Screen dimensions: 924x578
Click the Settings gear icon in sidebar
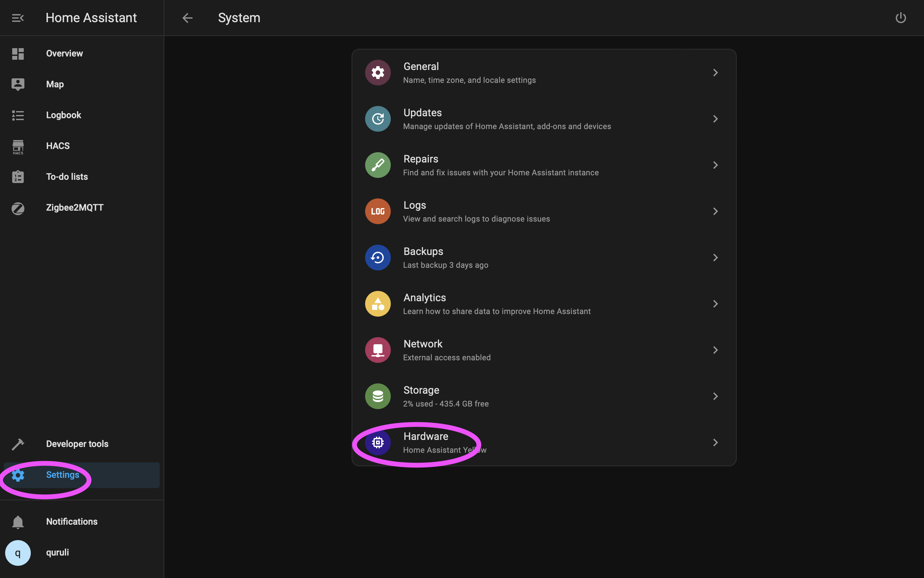tap(18, 475)
